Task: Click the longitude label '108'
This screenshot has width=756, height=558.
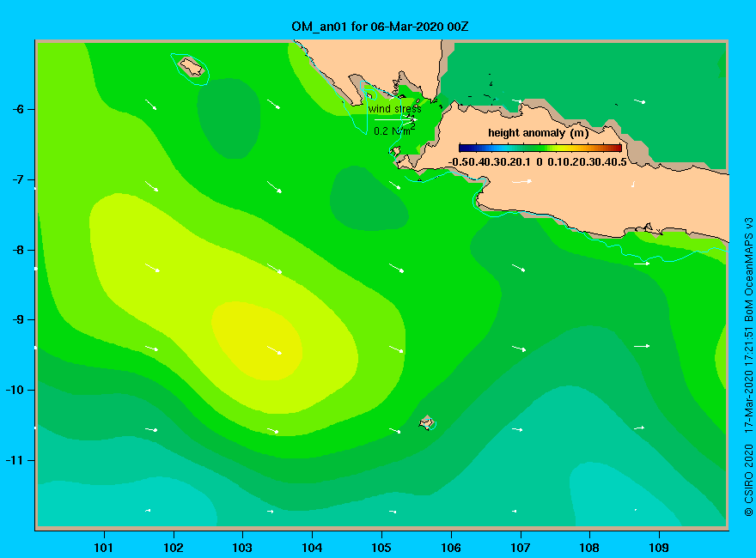Action: coord(589,548)
